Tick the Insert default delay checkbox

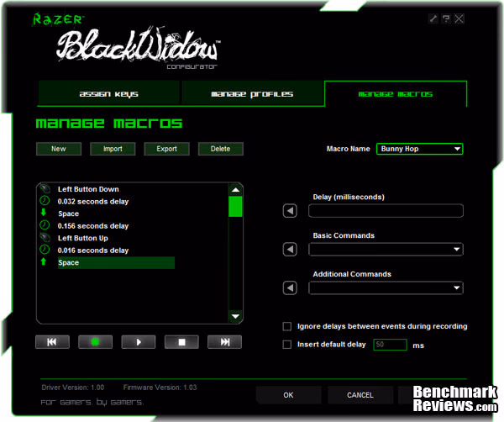click(x=287, y=345)
